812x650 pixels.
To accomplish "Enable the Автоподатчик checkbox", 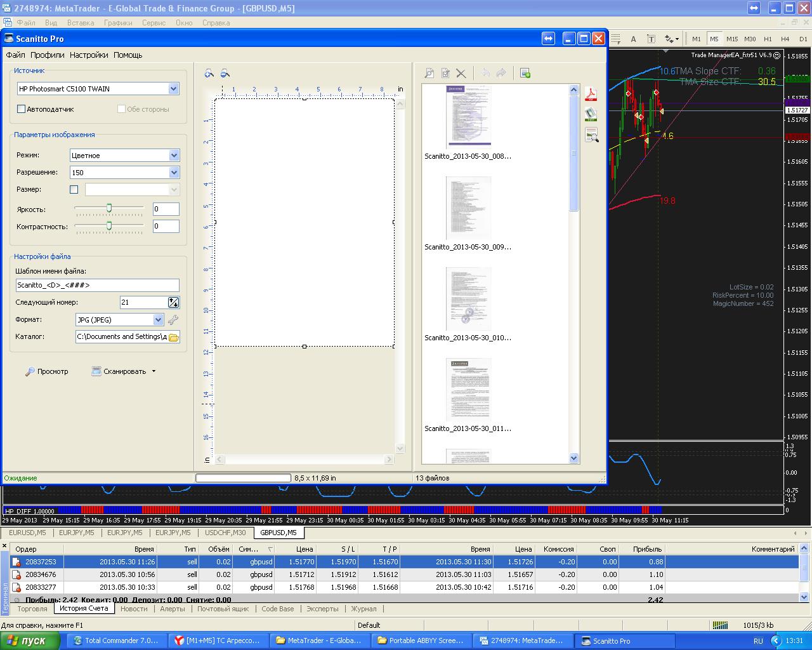I will pos(22,109).
